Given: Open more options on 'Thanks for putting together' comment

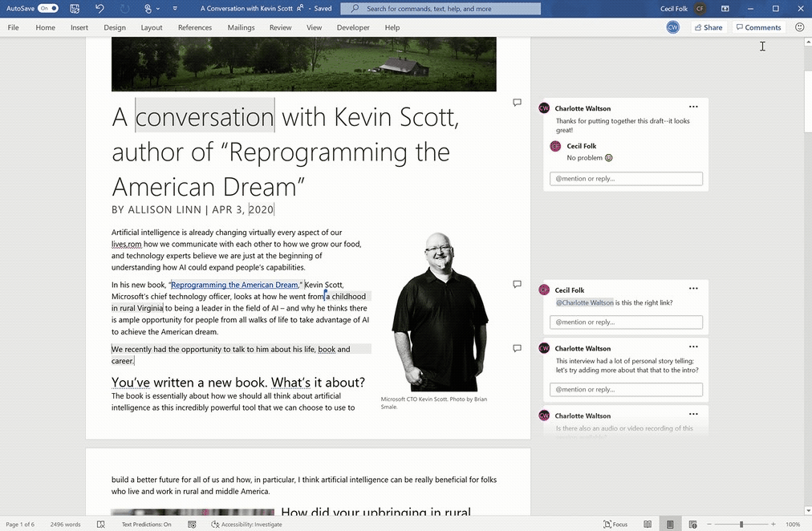Looking at the screenshot, I should pos(693,107).
